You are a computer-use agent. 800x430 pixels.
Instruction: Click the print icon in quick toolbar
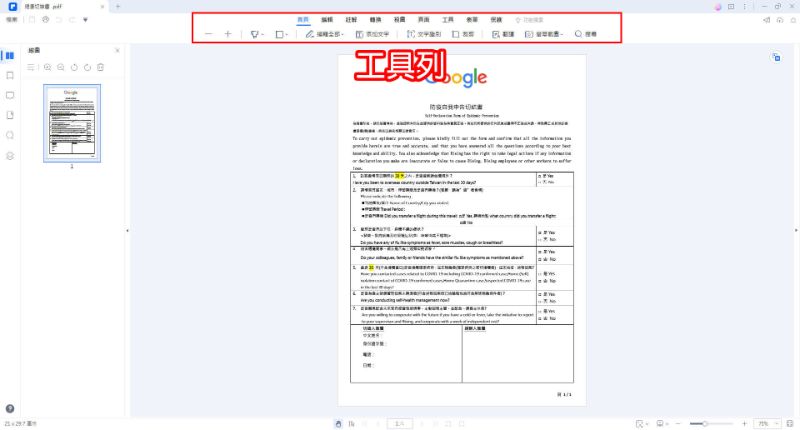45,19
